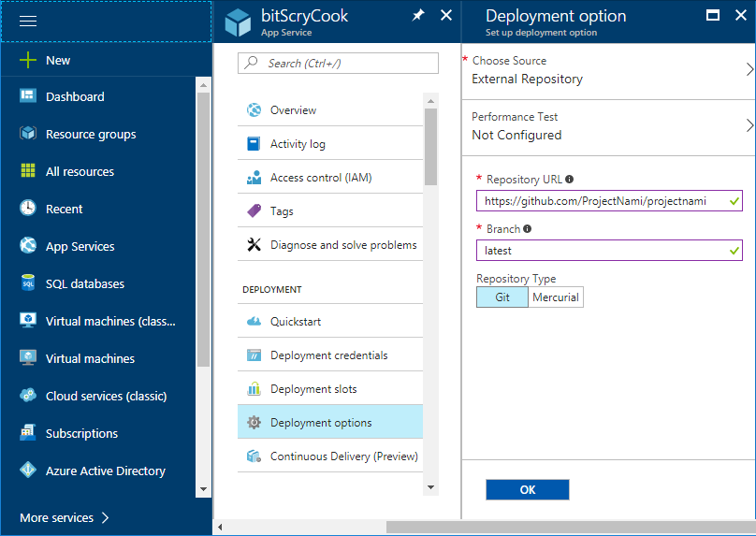Screen dimensions: 756x536
Task: Click the Continuous Delivery icon
Action: 254,456
